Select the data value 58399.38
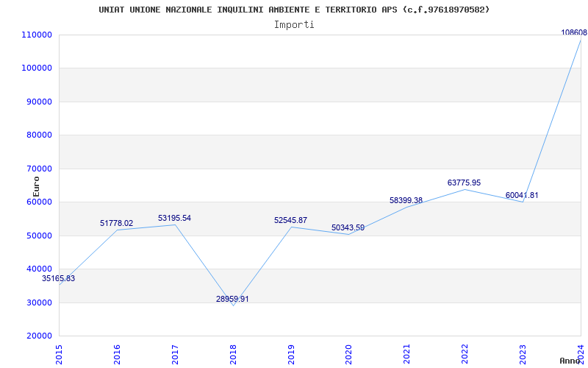Image resolution: width=588 pixels, height=368 pixels. [x=406, y=200]
